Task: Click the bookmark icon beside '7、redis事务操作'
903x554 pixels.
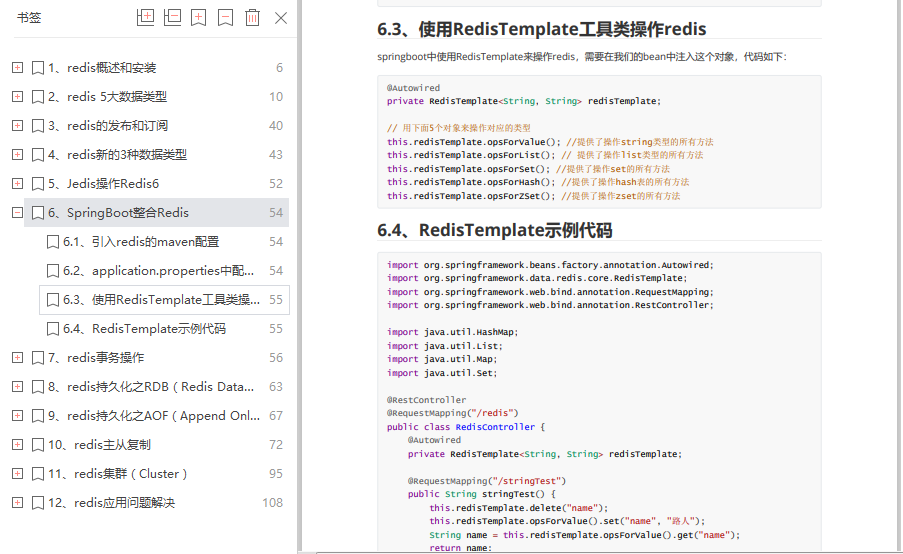Action: pyautogui.click(x=37, y=358)
